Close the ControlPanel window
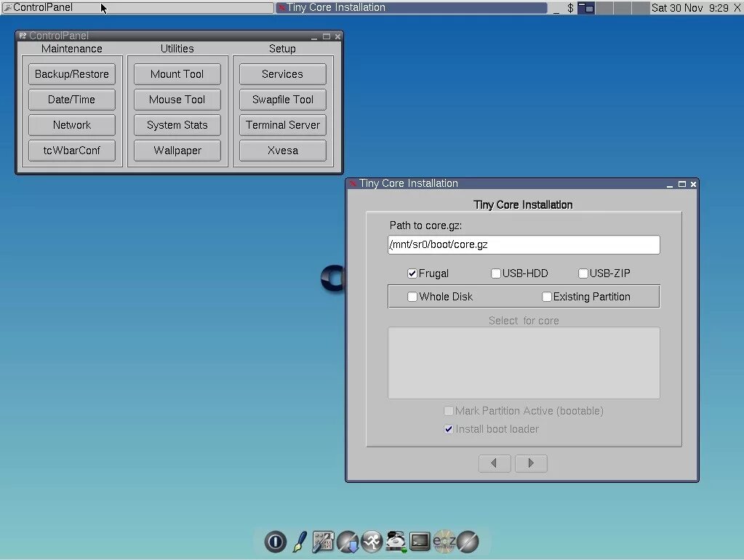This screenshot has width=744, height=560. click(x=338, y=36)
